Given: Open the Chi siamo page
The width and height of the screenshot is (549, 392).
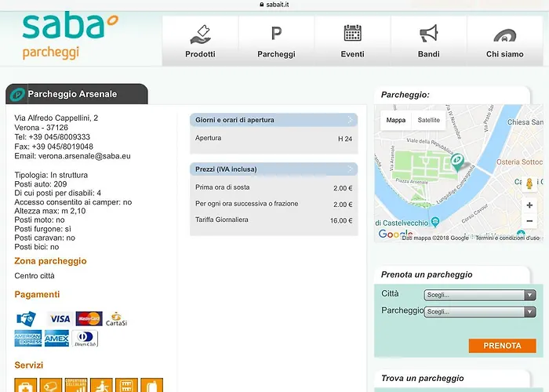Looking at the screenshot, I should pyautogui.click(x=505, y=42).
